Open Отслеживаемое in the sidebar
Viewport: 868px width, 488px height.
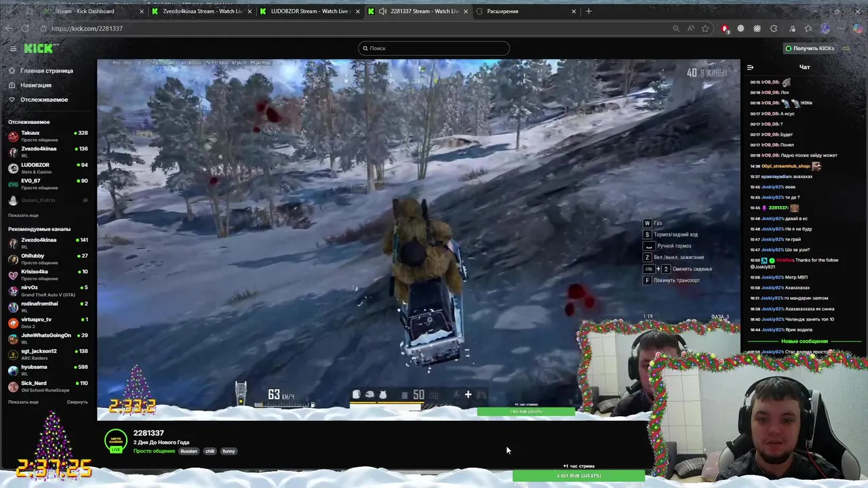coord(38,100)
